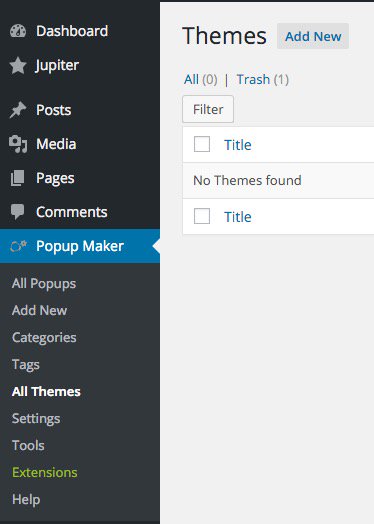Screen dimensions: 374x524
Task: Click the Comments speech bubble icon
Action: (x=17, y=212)
